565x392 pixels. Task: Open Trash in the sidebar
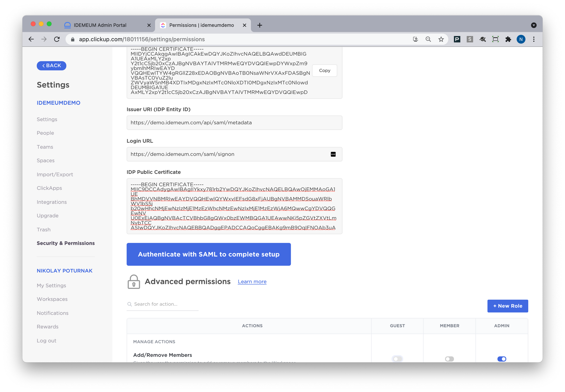click(x=44, y=229)
